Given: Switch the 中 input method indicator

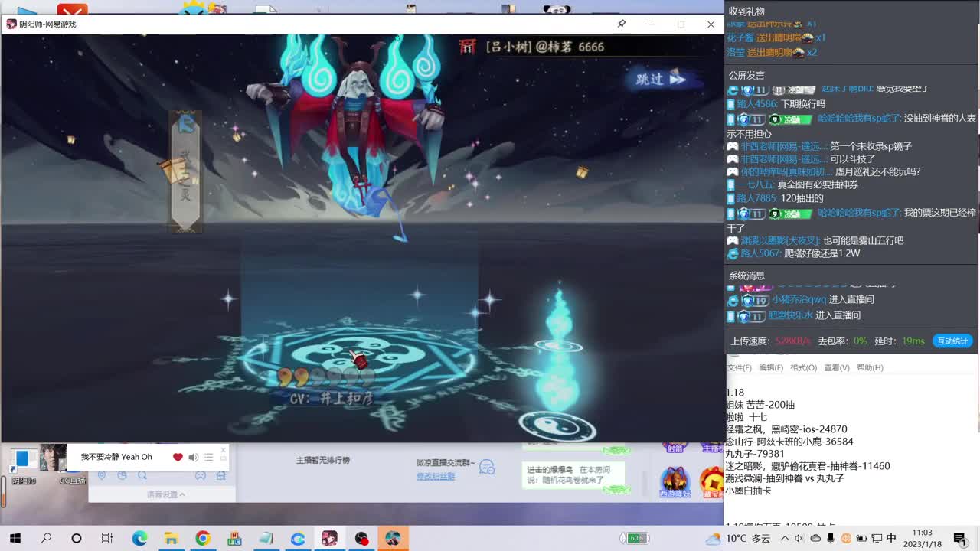Looking at the screenshot, I should click(891, 538).
